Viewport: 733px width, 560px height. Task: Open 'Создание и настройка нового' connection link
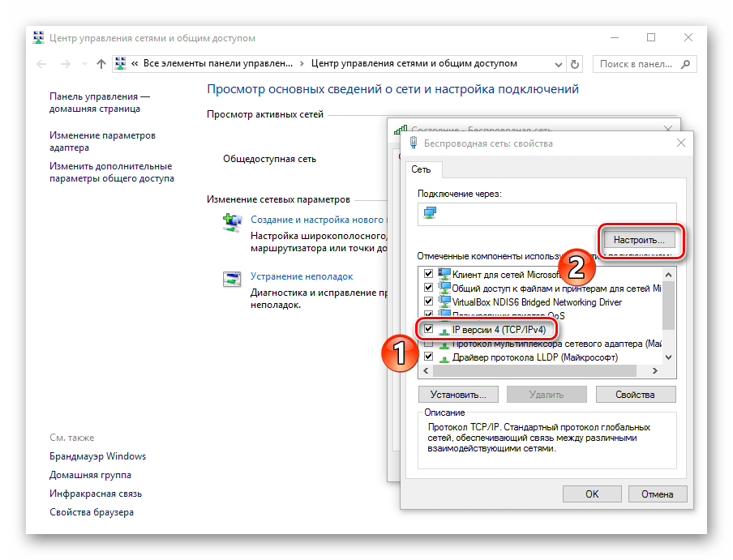[x=317, y=220]
